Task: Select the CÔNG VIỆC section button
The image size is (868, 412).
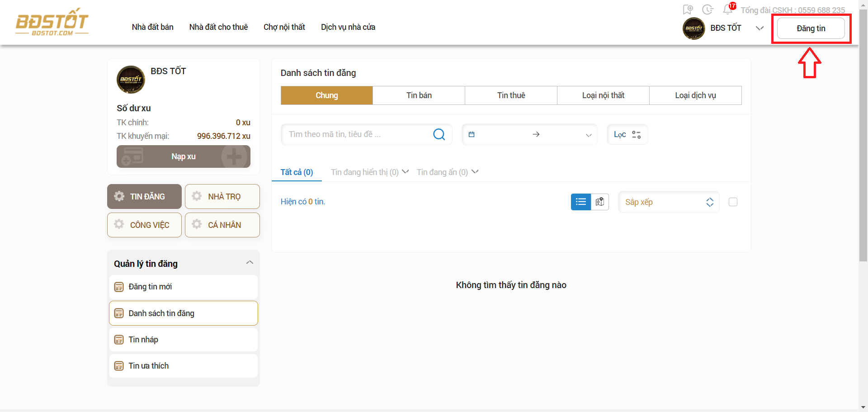Action: click(x=144, y=225)
